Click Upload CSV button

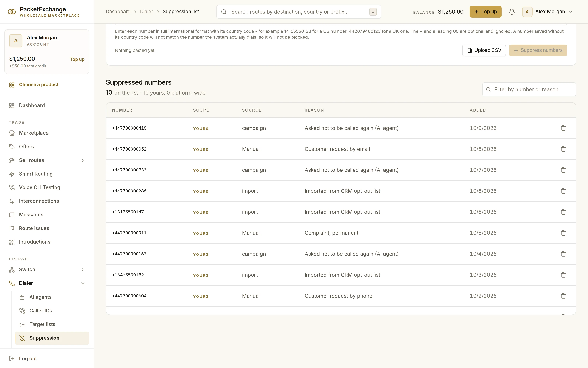click(484, 50)
